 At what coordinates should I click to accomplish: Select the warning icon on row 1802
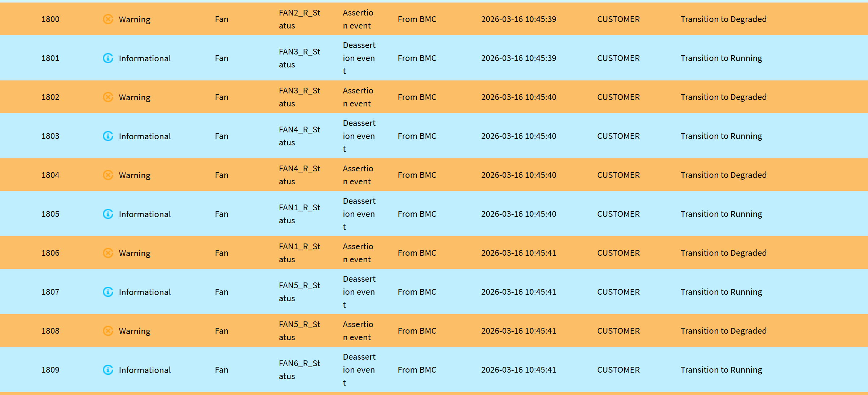pos(108,97)
